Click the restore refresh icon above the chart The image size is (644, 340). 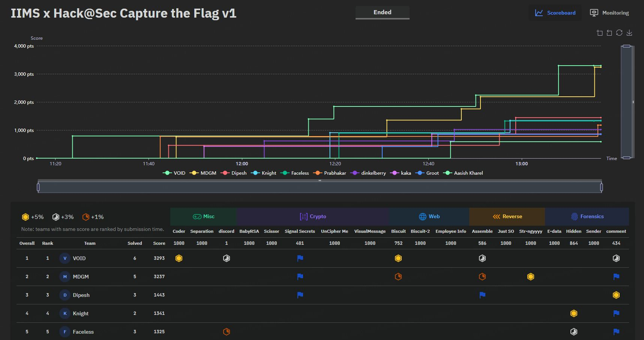pos(619,33)
